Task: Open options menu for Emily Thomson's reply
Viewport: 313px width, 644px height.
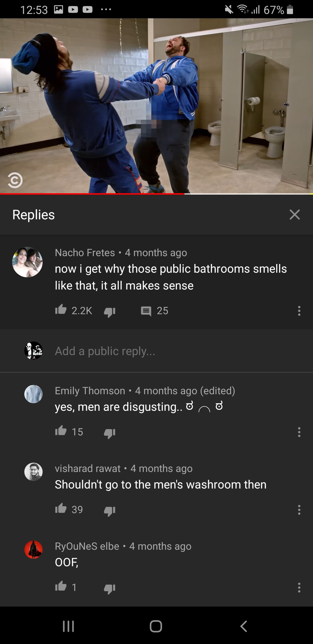Action: (299, 432)
